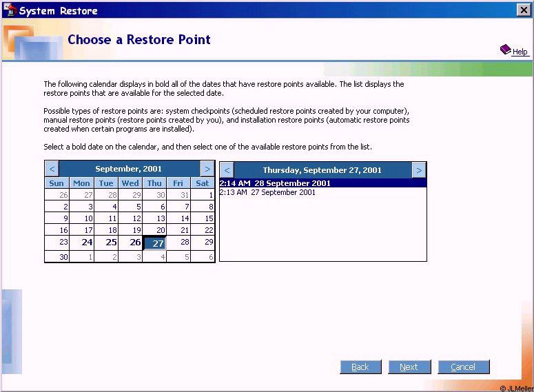
Task: Select the 2:14 AM 28 September 2001 restore point
Action: [323, 183]
